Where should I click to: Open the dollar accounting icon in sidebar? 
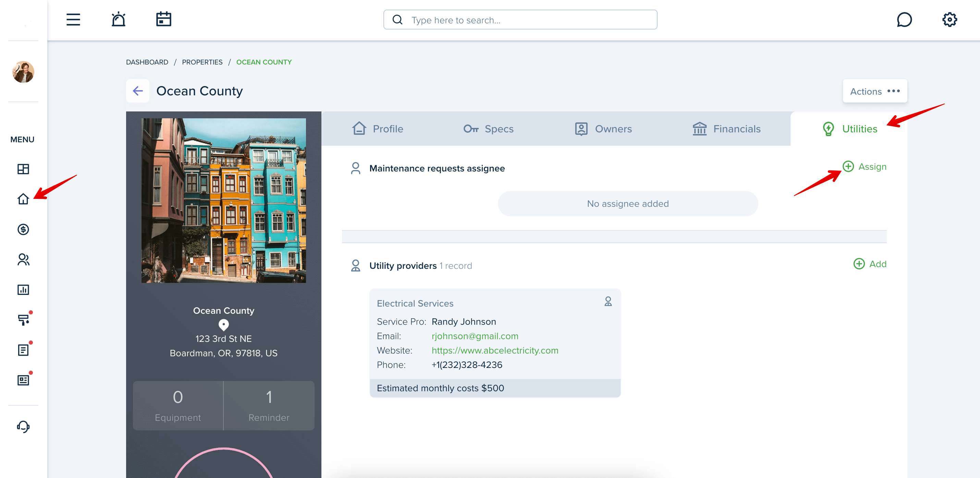[x=23, y=229]
